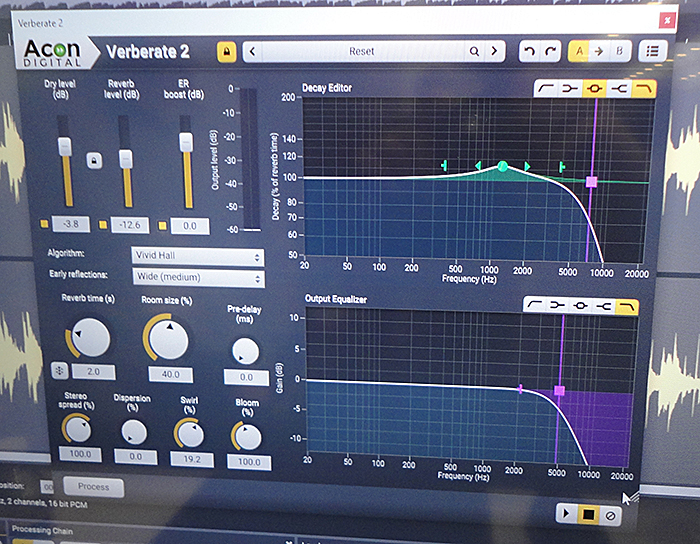This screenshot has height=544, width=700.
Task: Click the Stereo spread knob
Action: (x=79, y=429)
